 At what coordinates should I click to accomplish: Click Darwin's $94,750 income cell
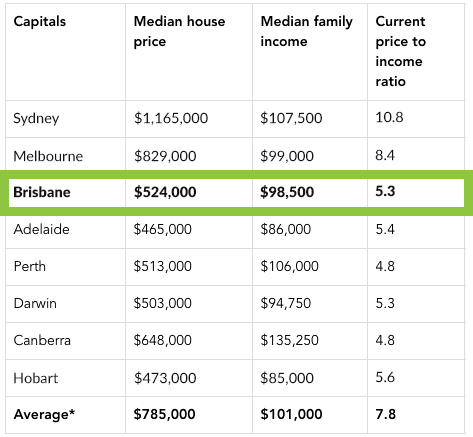coord(286,303)
